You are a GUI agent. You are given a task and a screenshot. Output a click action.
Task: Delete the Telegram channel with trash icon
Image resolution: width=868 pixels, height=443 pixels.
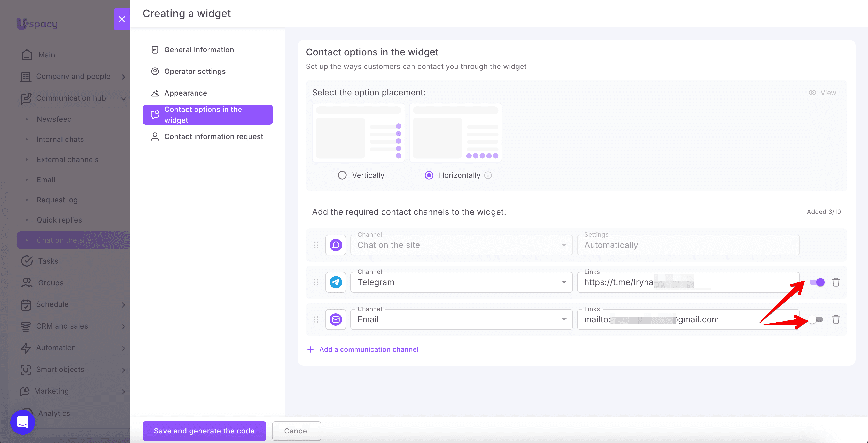click(836, 282)
